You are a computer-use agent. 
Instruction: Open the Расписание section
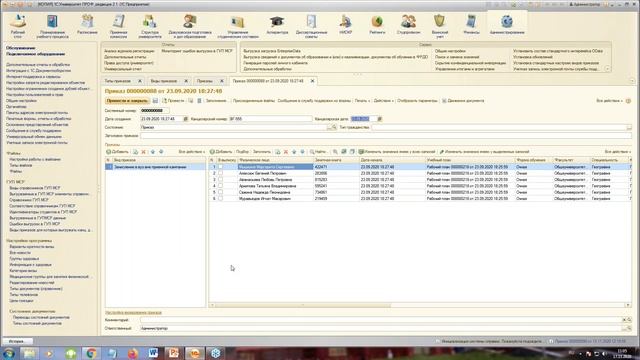tap(87, 25)
